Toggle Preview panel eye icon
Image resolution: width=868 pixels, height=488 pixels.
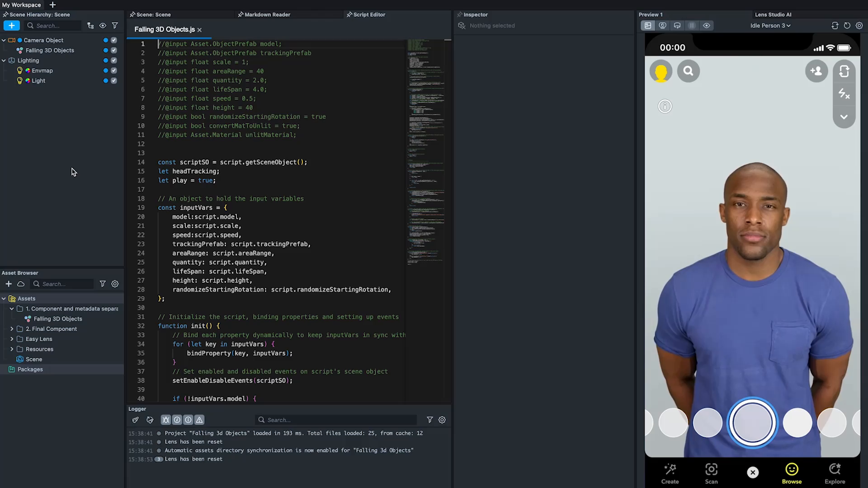coord(707,26)
